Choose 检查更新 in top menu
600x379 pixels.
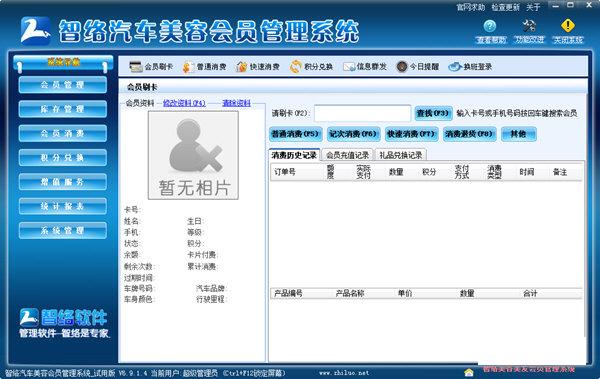(x=505, y=7)
